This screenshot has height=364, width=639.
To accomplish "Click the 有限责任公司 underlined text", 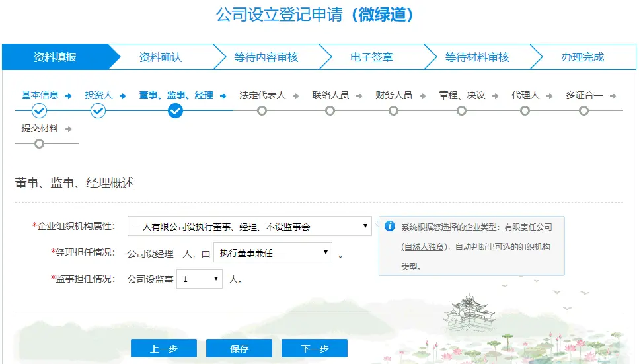I will 528,227.
